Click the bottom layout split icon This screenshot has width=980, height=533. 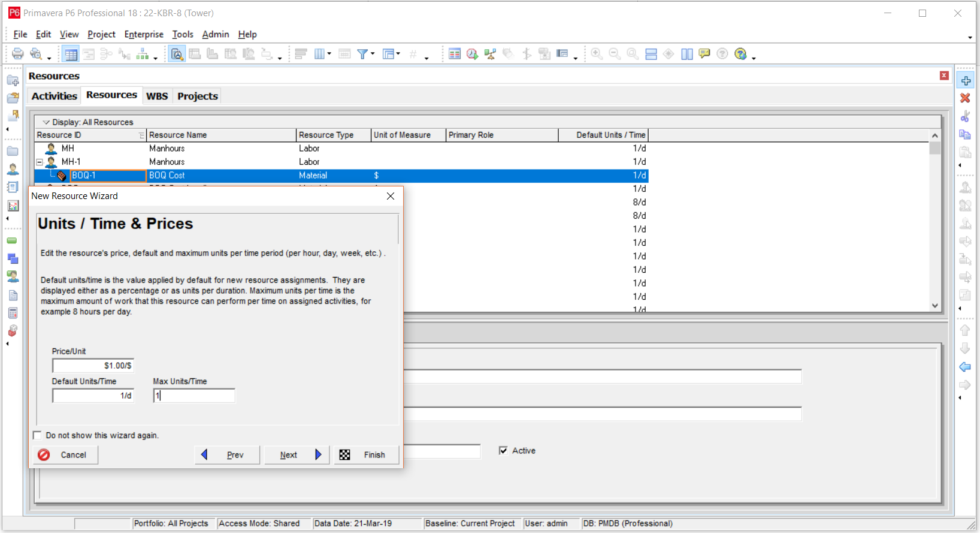tap(651, 54)
